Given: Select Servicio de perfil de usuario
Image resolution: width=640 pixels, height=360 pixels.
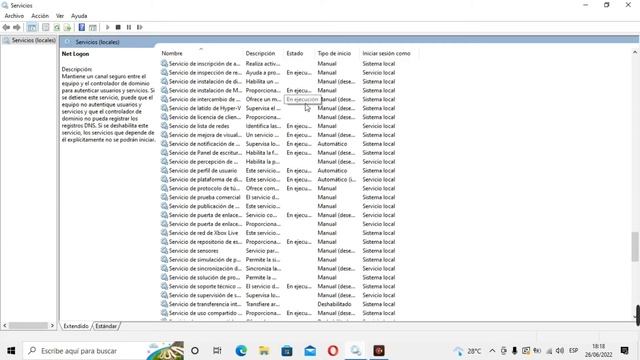Looking at the screenshot, I should [x=203, y=171].
